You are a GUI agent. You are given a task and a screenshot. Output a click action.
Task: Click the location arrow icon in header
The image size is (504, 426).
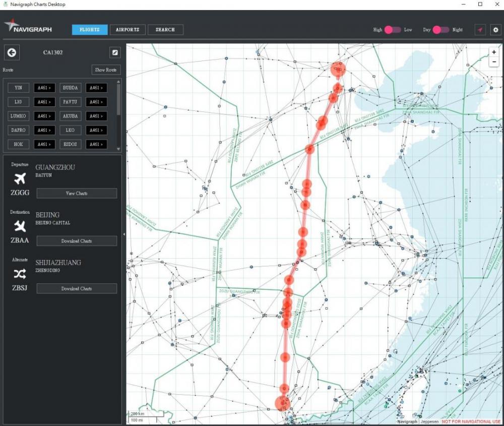[x=480, y=30]
